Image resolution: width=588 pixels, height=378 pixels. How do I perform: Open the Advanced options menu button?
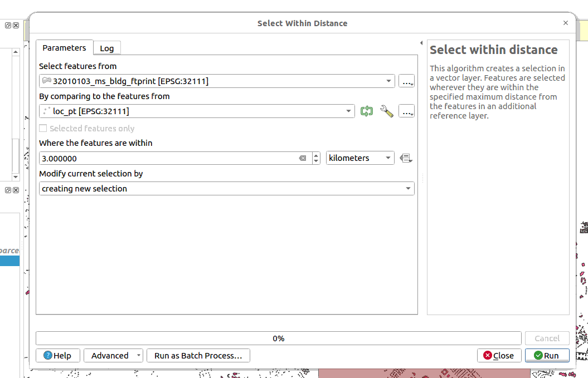[x=113, y=356]
